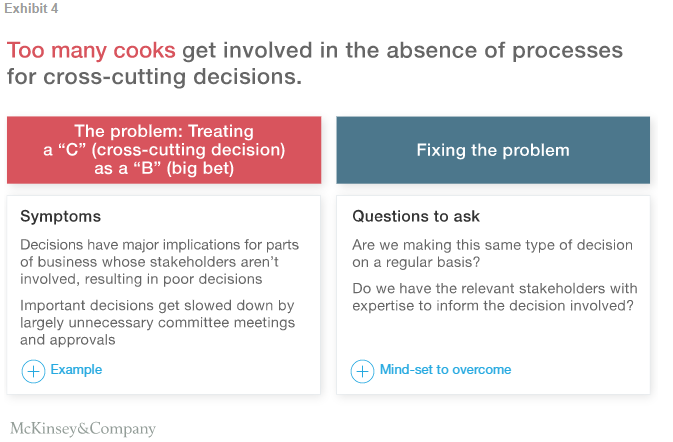The image size is (673, 442).
Task: Click "The problem: Treating" line in red banner
Action: pyautogui.click(x=164, y=131)
